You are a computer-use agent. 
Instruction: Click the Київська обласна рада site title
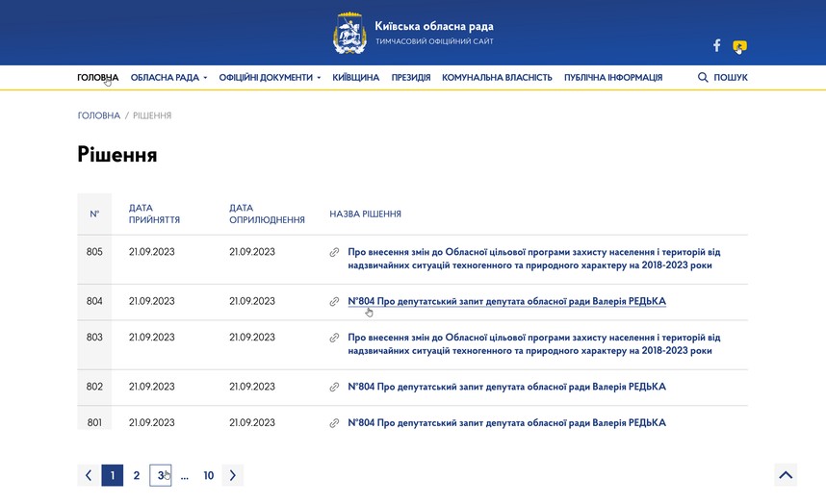click(x=434, y=26)
